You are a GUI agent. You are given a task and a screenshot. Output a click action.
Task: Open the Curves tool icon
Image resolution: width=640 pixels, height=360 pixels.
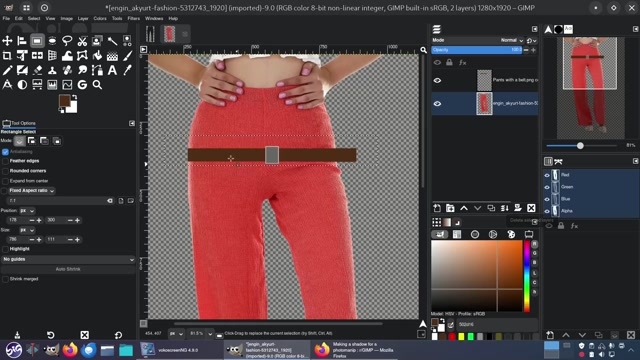pos(67,85)
